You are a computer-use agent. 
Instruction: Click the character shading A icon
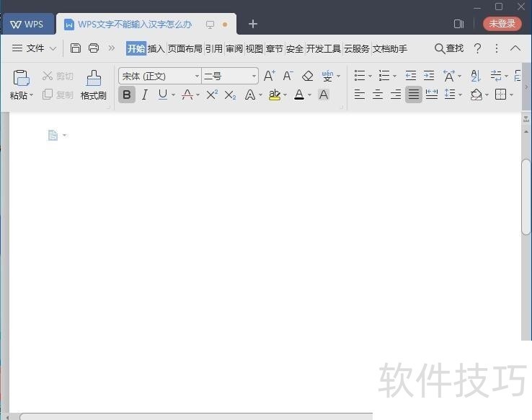[324, 95]
